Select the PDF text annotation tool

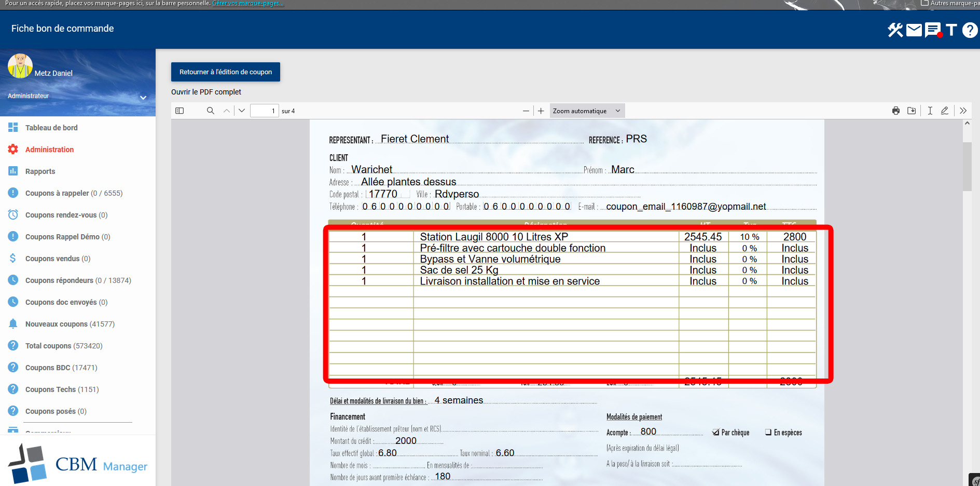click(x=930, y=111)
